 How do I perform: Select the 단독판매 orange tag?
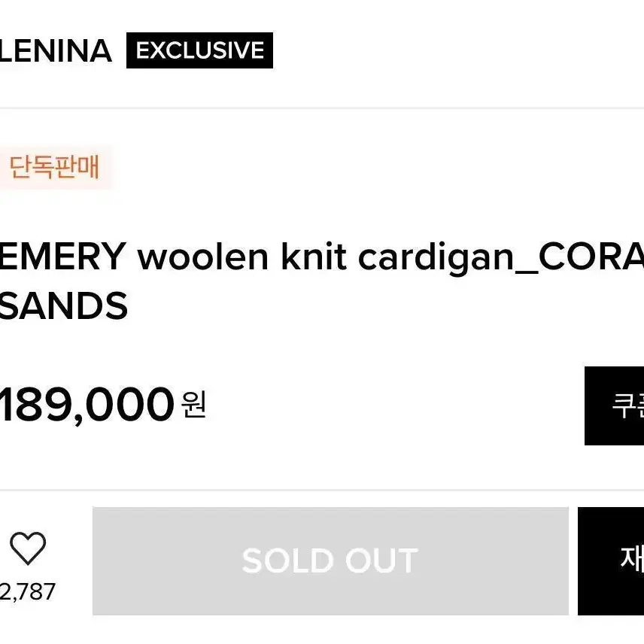click(54, 167)
